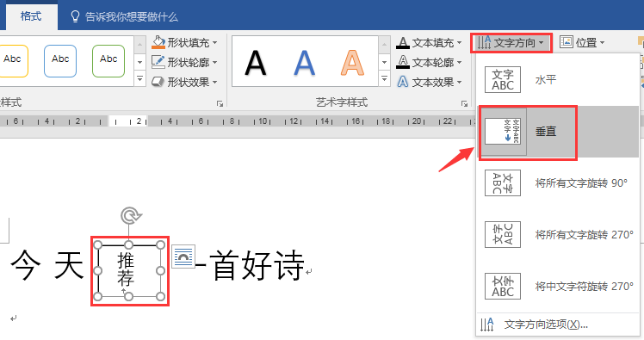The image size is (644, 340).
Task: Click the 形状效果 icon
Action: click(x=158, y=82)
